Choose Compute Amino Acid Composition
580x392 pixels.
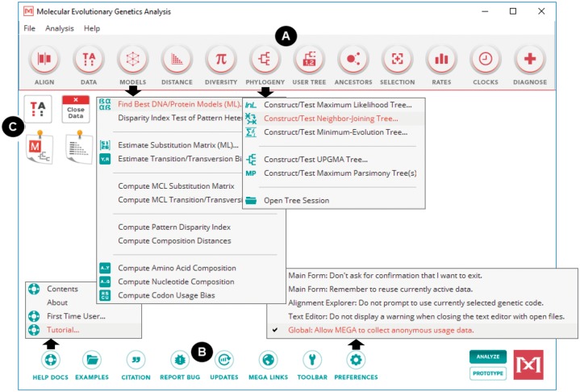(x=190, y=269)
